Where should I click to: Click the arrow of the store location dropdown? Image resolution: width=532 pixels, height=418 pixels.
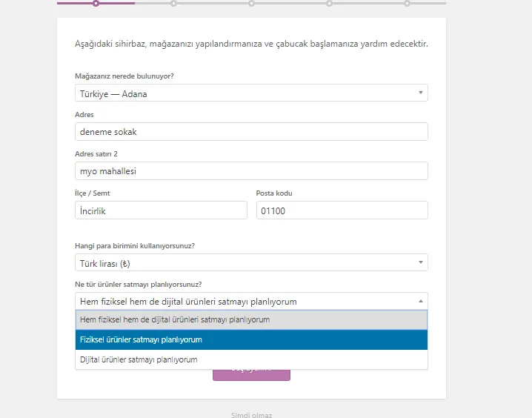[x=420, y=93]
